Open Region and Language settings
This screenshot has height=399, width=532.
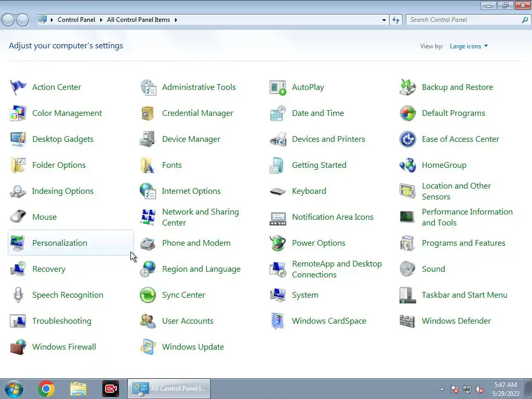(x=201, y=269)
